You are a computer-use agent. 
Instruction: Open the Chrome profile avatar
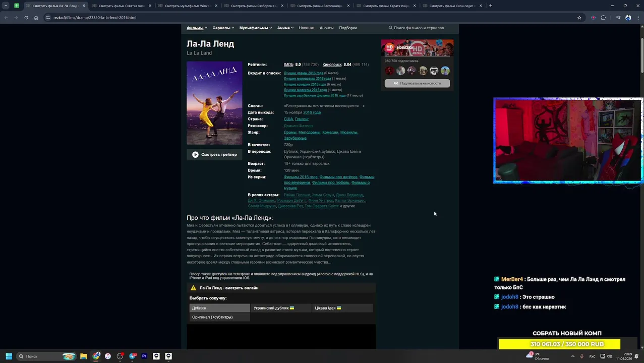(x=628, y=18)
